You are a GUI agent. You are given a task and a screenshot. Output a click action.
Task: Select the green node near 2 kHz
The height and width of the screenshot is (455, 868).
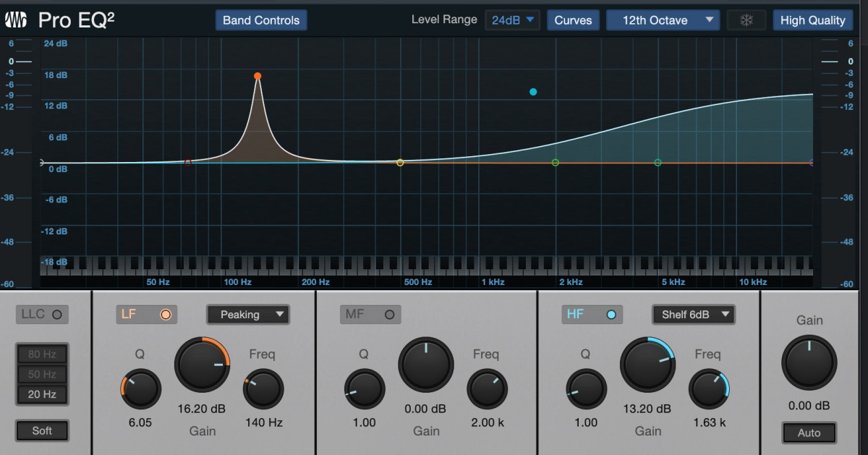click(x=556, y=163)
